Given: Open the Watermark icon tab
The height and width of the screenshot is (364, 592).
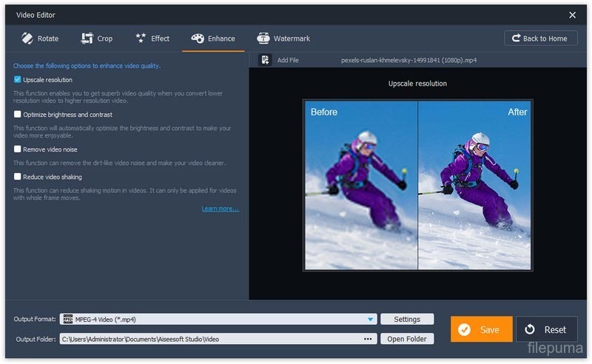Looking at the screenshot, I should coord(263,38).
